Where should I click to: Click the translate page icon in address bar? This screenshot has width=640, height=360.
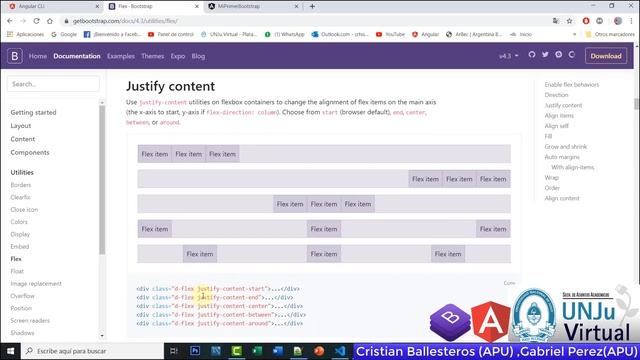pos(556,21)
